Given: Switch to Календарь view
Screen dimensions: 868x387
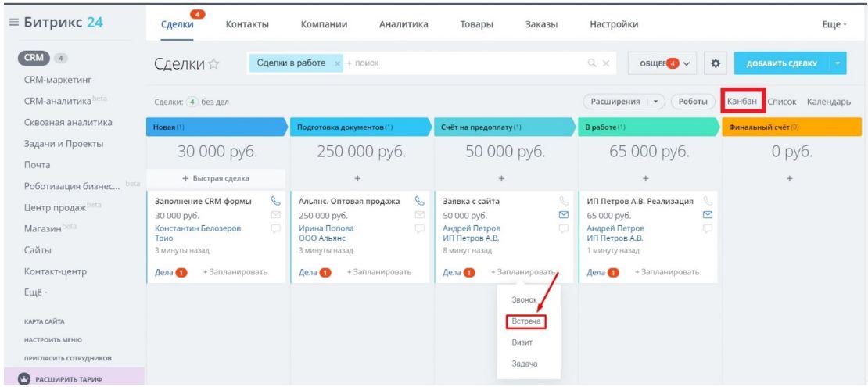Looking at the screenshot, I should point(829,102).
